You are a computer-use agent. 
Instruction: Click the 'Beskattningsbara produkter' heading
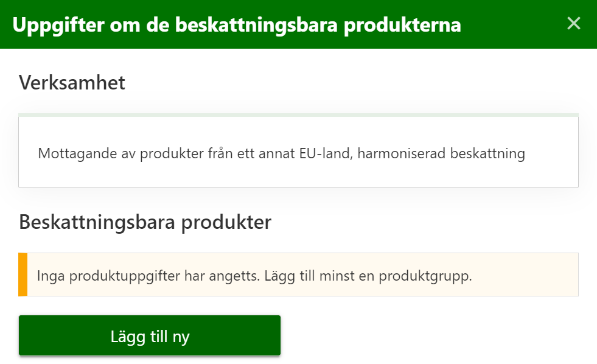coord(145,222)
